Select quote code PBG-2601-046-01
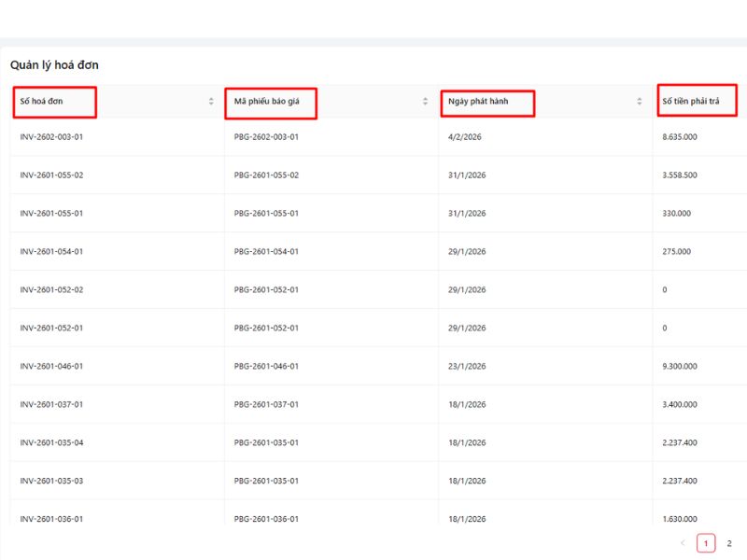The height and width of the screenshot is (560, 747). [266, 367]
